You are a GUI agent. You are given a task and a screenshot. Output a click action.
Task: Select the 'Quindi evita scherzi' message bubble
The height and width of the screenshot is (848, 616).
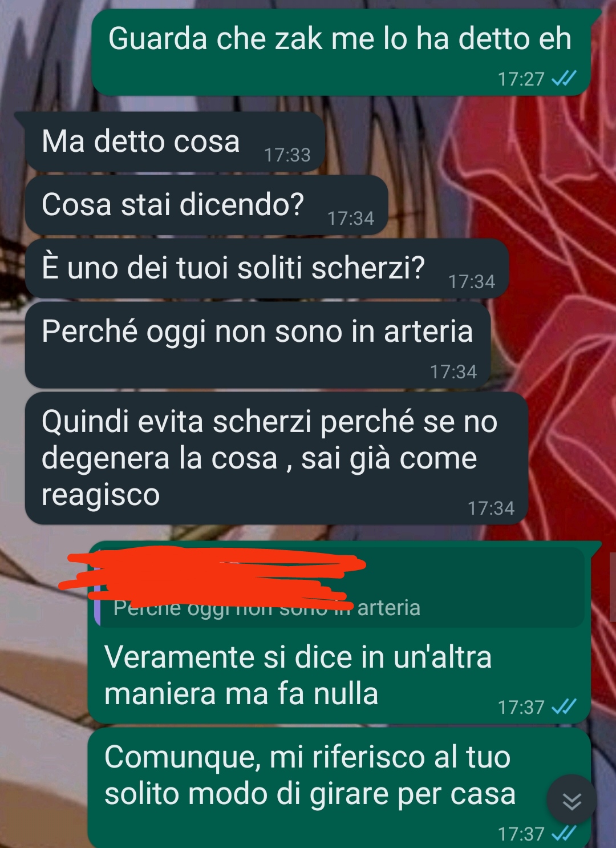click(277, 458)
